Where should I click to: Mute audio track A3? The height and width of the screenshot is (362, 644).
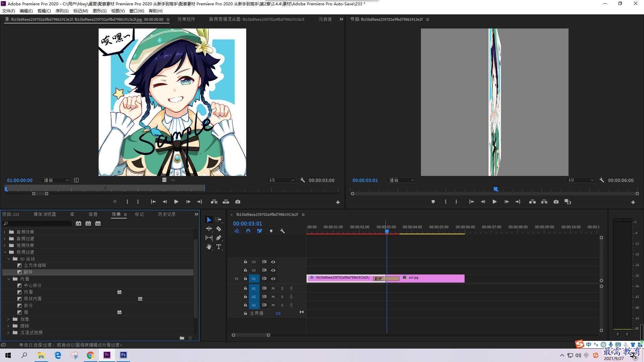(273, 305)
